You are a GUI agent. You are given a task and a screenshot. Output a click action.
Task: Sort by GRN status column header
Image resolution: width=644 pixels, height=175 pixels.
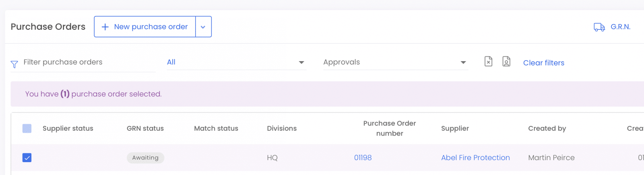pyautogui.click(x=145, y=128)
